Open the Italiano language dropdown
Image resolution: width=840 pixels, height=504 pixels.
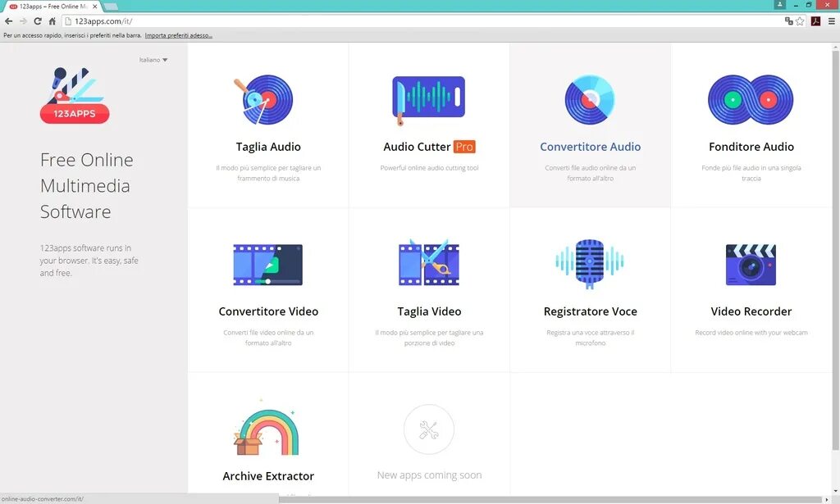point(153,60)
